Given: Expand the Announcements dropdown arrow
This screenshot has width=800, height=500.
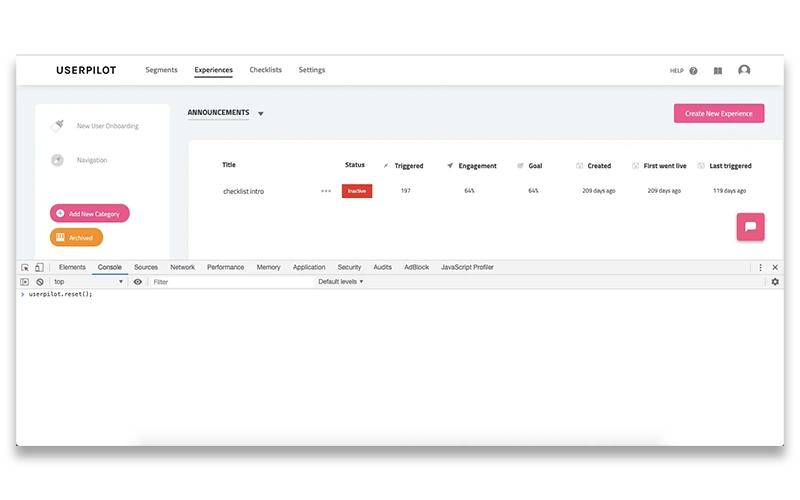Looking at the screenshot, I should [x=261, y=114].
